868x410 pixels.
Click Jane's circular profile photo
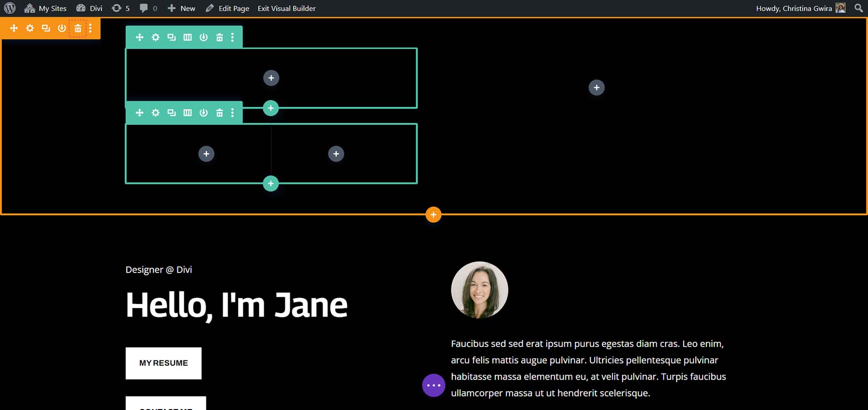point(479,290)
